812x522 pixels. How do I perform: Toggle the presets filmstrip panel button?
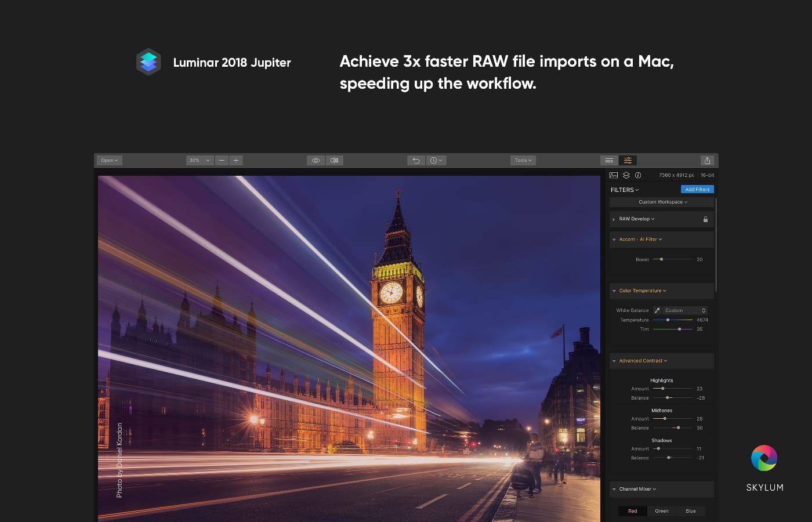tap(609, 161)
